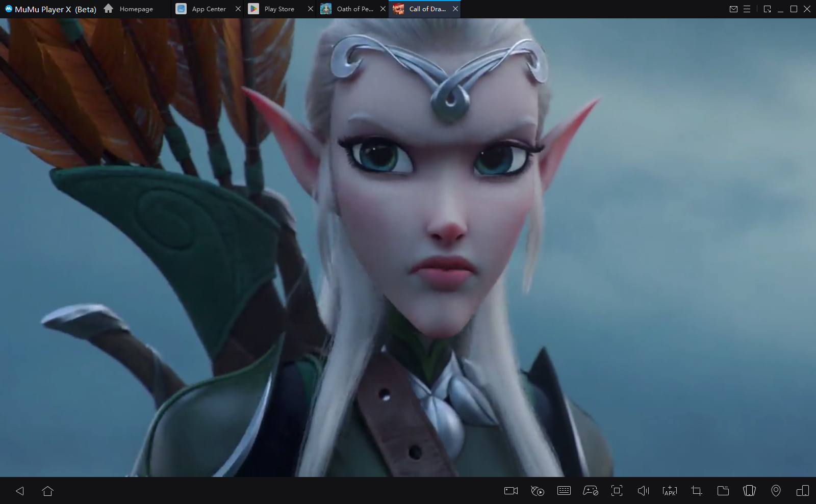Click the Android back arrow
This screenshot has width=816, height=504.
point(20,491)
